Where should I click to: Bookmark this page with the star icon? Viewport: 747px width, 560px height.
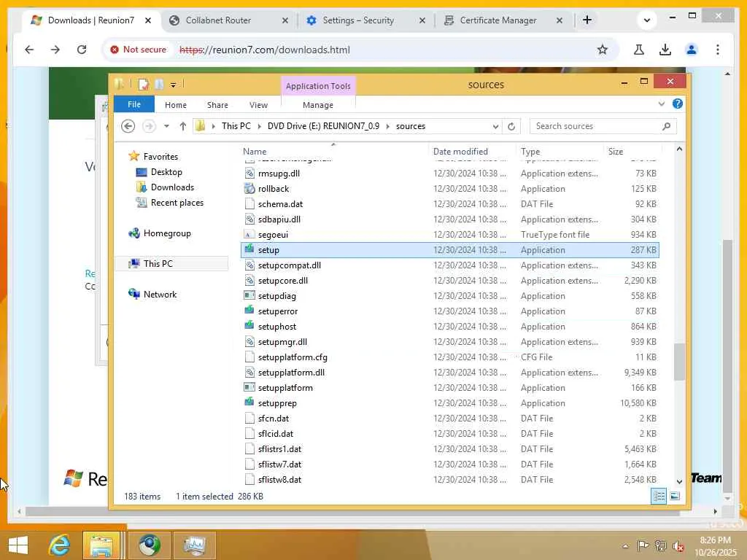pos(602,50)
